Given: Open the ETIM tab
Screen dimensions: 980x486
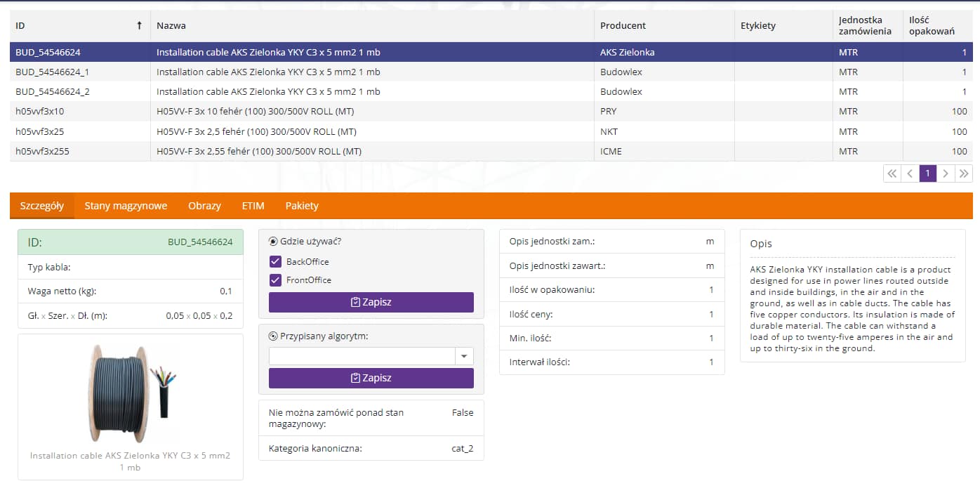Looking at the screenshot, I should pyautogui.click(x=253, y=206).
